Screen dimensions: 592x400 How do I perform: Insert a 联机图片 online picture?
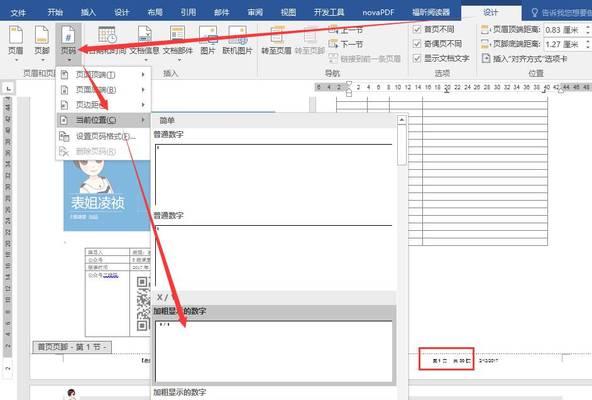click(x=237, y=41)
